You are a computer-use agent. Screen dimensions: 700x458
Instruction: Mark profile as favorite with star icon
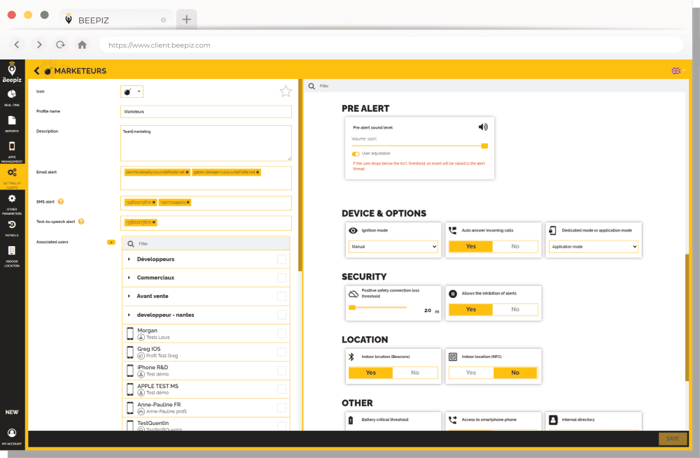click(x=286, y=92)
